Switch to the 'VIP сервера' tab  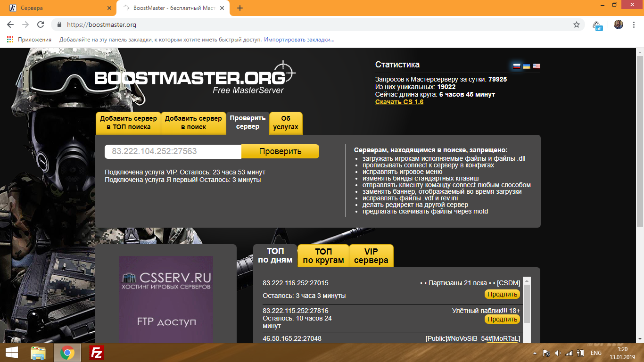click(371, 256)
